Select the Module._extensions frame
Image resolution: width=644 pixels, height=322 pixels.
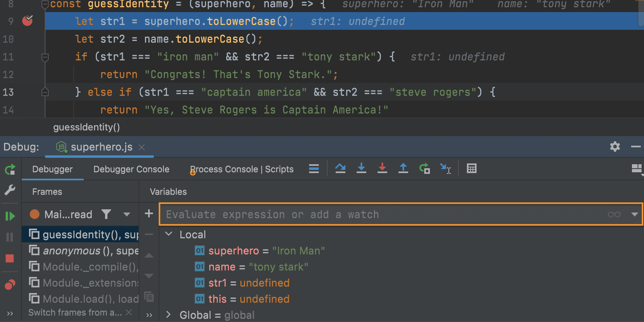click(x=80, y=283)
